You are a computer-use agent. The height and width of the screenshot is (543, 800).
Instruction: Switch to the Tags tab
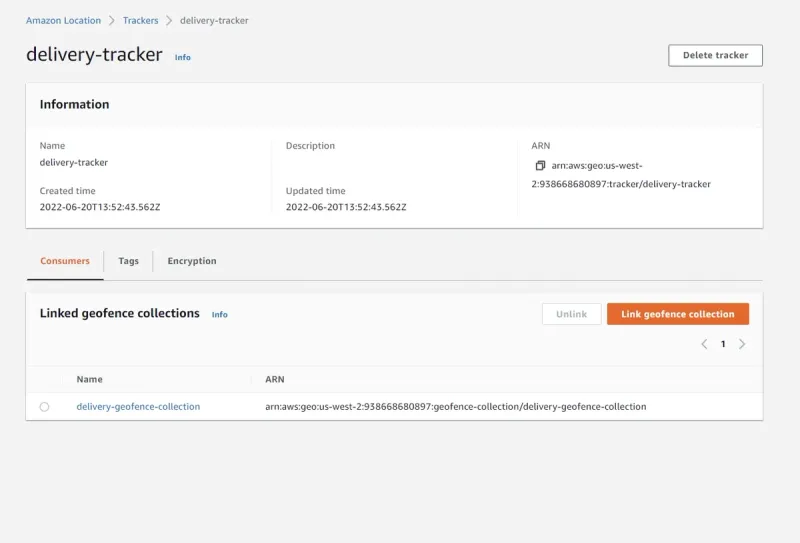tap(129, 261)
